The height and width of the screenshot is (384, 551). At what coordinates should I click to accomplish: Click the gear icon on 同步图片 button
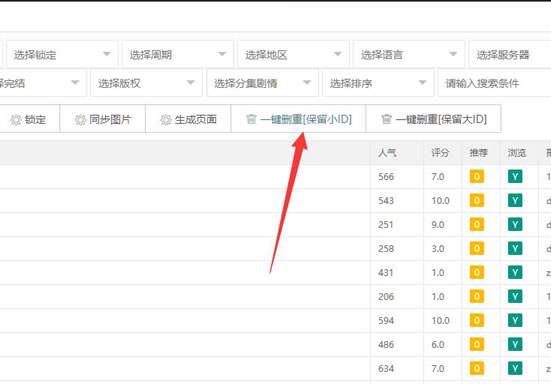pyautogui.click(x=80, y=120)
